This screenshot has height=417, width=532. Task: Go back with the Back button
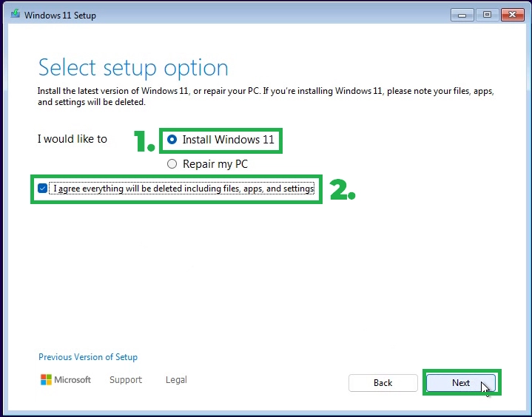click(383, 383)
